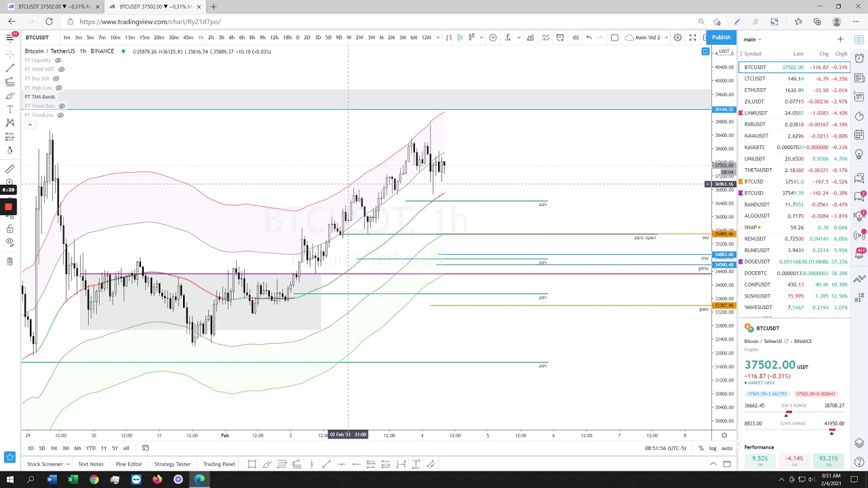Image resolution: width=868 pixels, height=488 pixels.
Task: Open News panel in right sidebar
Action: tap(859, 77)
